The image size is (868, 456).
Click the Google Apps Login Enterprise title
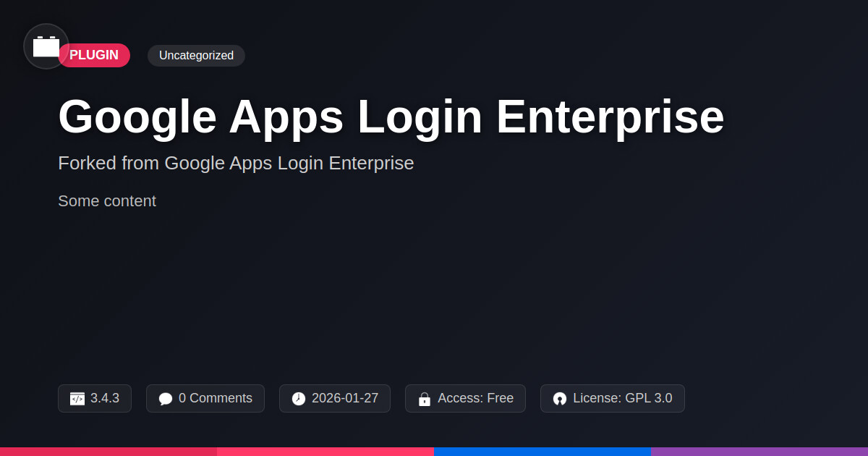tap(391, 117)
